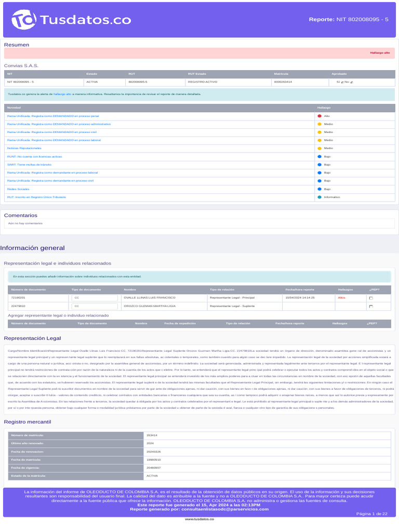Click the Tusdatos.co logo icon

[x=24, y=19]
